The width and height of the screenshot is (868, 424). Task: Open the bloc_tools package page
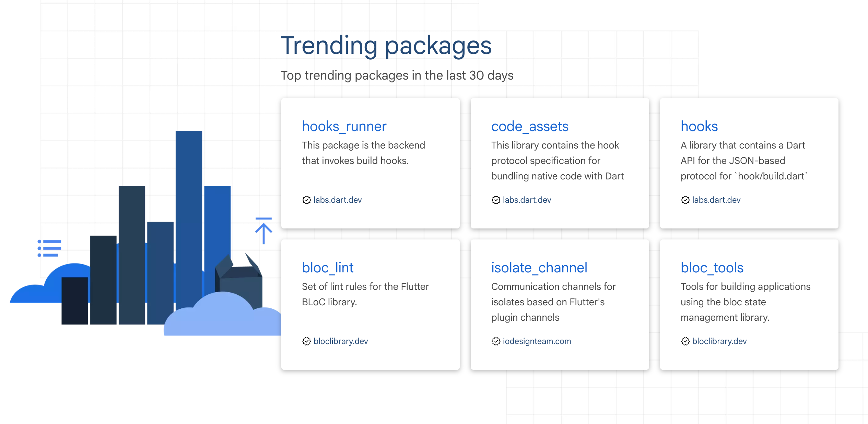point(712,268)
